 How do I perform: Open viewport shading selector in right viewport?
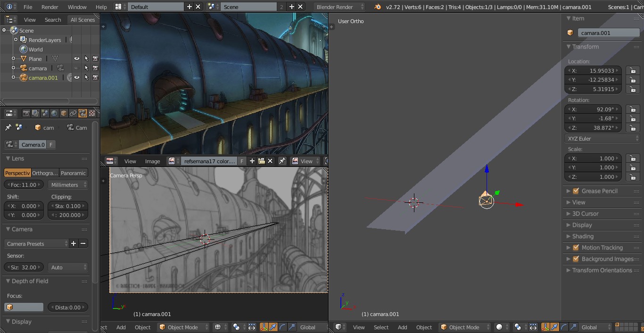pyautogui.click(x=503, y=327)
